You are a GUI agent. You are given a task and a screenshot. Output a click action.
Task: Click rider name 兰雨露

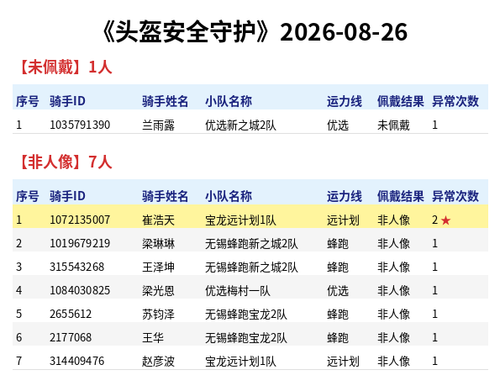click(x=158, y=125)
